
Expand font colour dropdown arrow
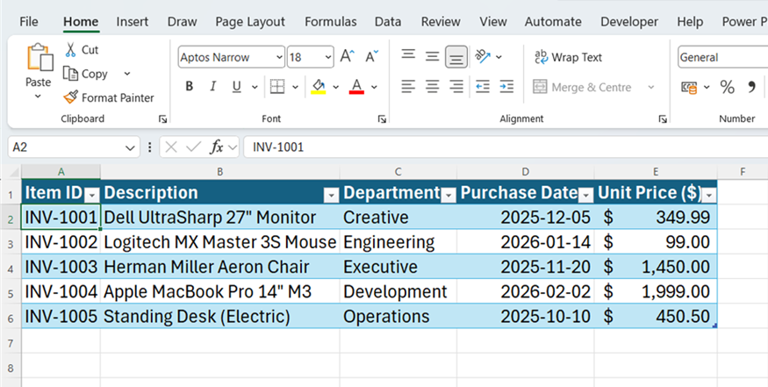(374, 87)
